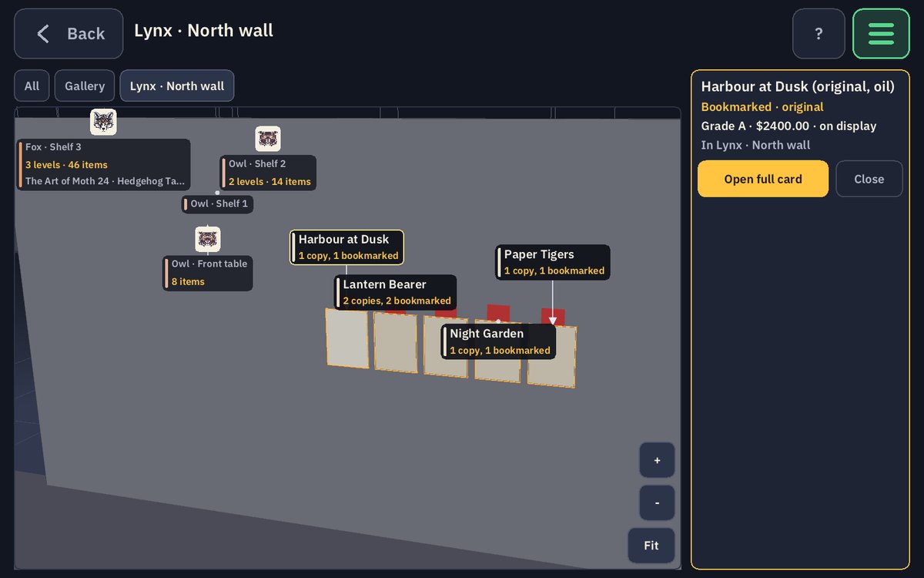Zoom out with the minus button
The image size is (924, 578).
point(657,502)
